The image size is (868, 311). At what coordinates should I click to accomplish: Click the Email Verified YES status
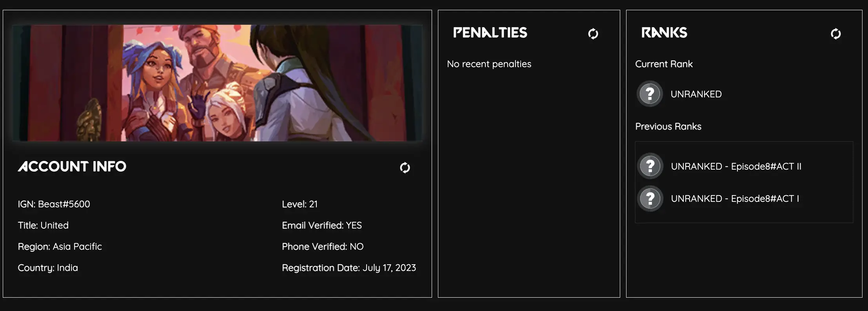321,225
